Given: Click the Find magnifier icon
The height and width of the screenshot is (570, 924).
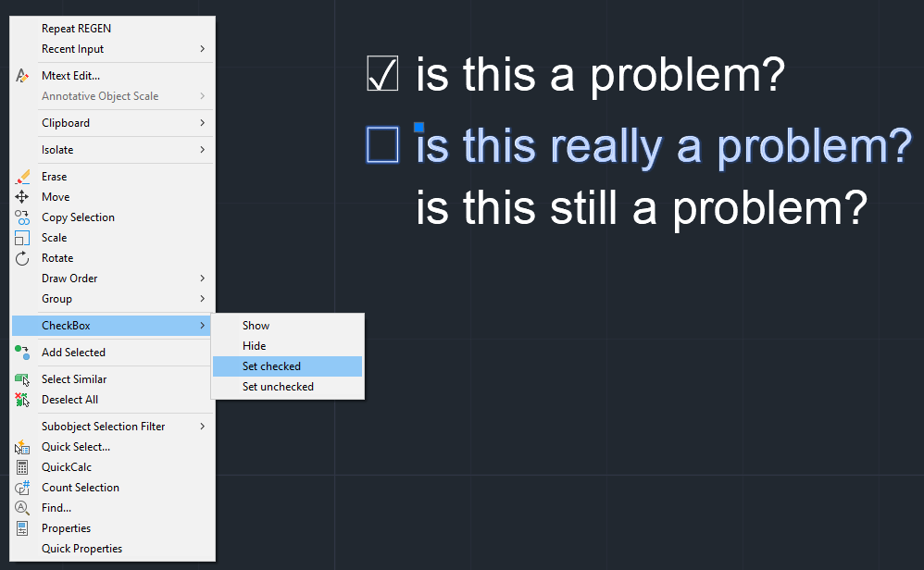Looking at the screenshot, I should tap(22, 507).
